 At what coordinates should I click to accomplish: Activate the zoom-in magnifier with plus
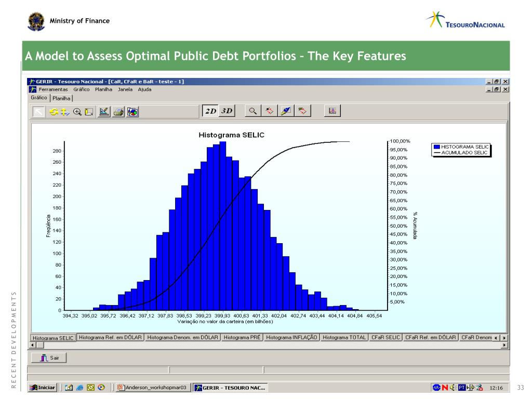77,112
